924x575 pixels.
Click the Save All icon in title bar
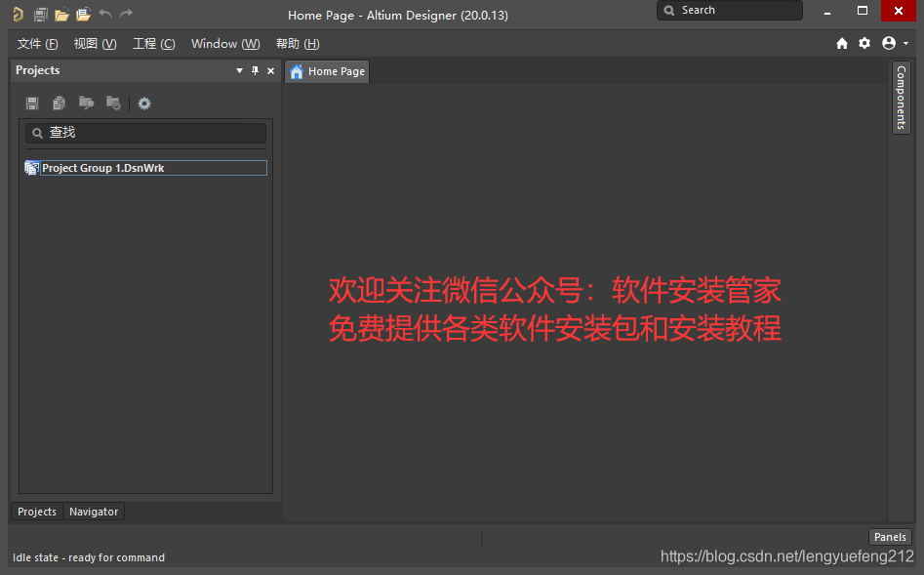click(40, 14)
